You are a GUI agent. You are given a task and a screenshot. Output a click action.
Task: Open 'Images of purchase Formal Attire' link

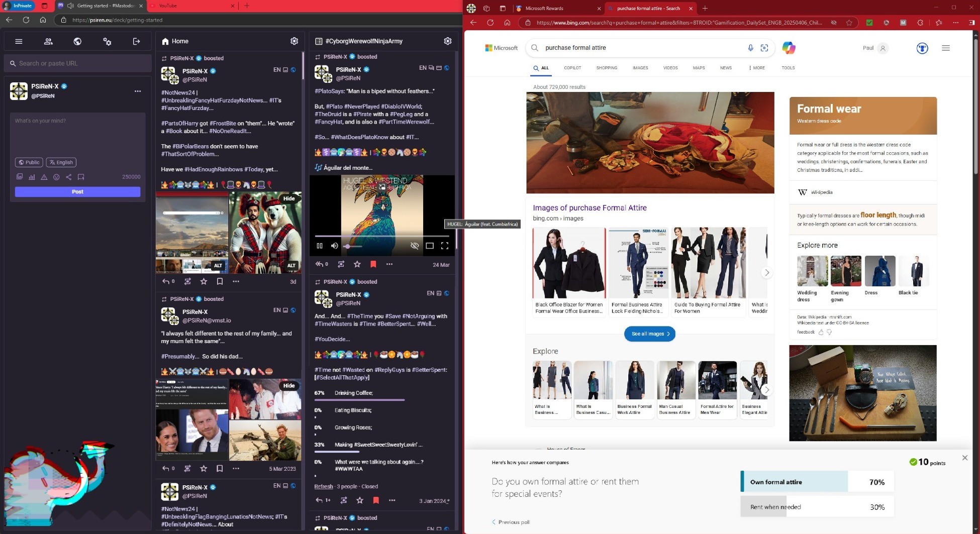(590, 208)
